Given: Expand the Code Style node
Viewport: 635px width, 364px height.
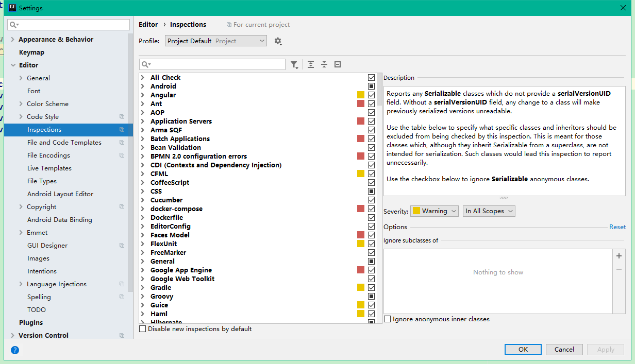Looking at the screenshot, I should tap(21, 117).
